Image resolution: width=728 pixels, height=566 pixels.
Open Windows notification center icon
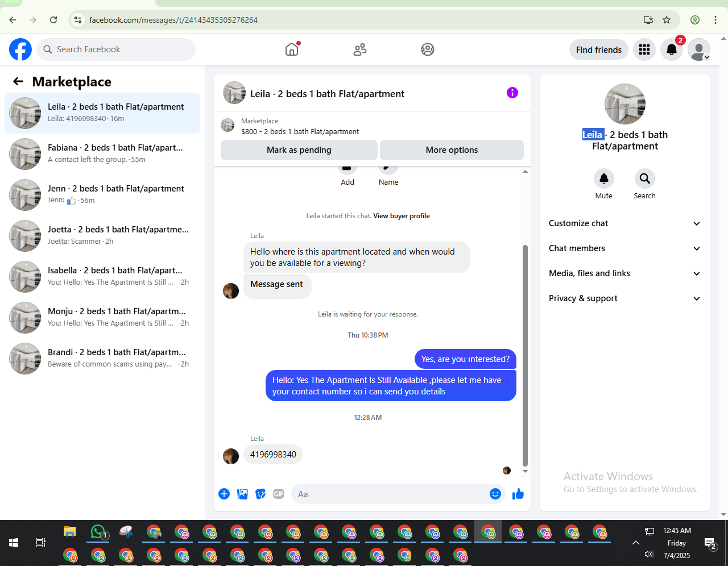[x=709, y=543]
